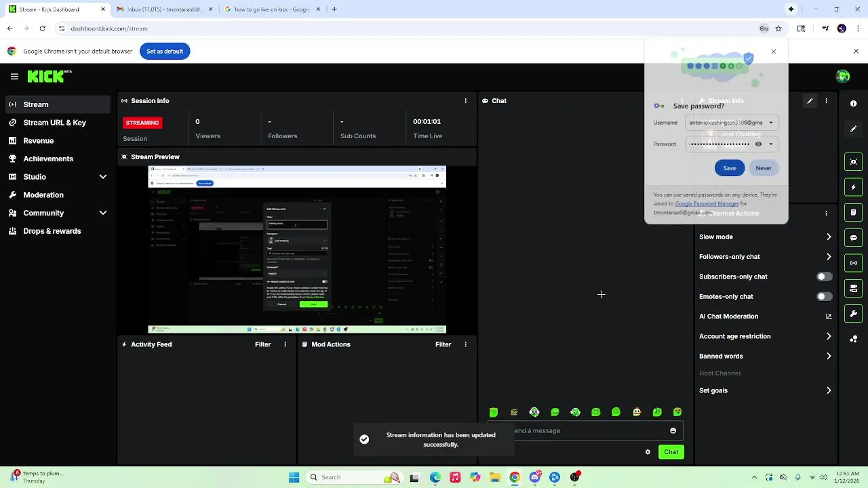
Task: Open Mod Actions Filter
Action: pyautogui.click(x=443, y=344)
